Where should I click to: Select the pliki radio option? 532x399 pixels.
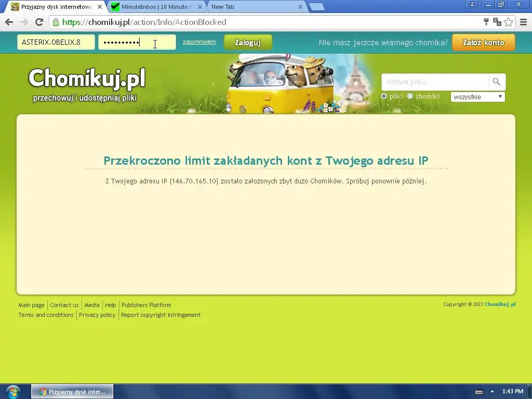[x=384, y=96]
